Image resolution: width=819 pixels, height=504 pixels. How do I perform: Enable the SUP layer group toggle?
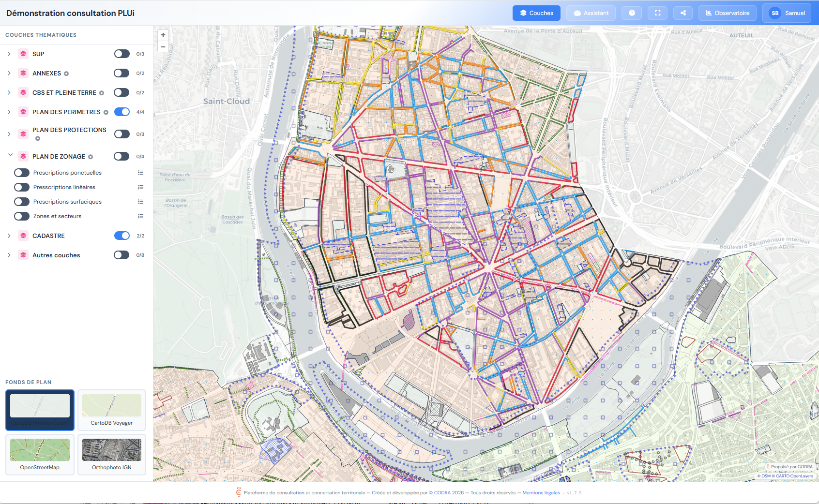click(121, 54)
